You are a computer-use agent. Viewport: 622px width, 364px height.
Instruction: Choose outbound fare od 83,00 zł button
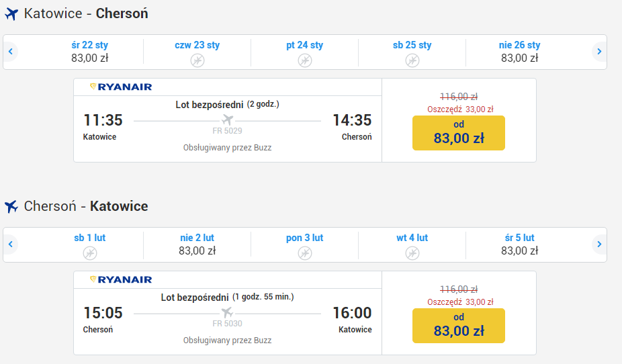coord(459,133)
